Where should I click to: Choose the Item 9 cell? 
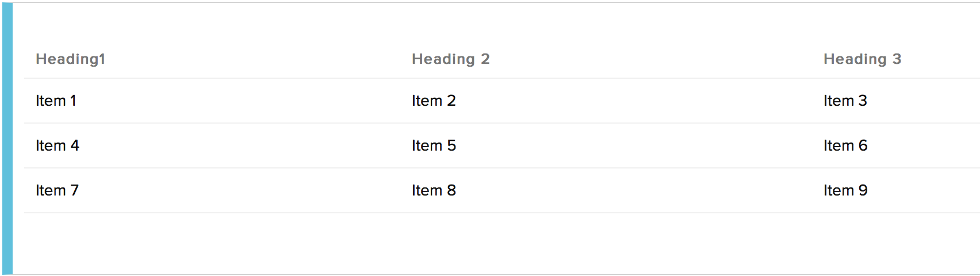(845, 190)
